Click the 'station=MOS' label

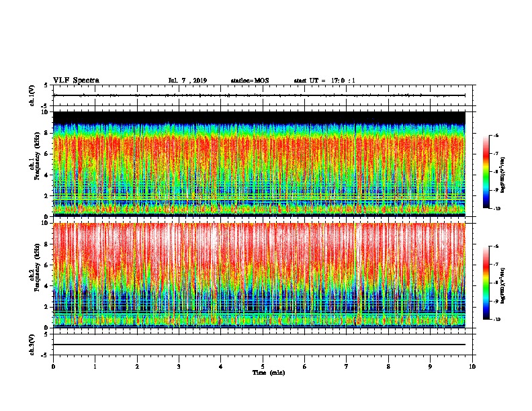click(250, 81)
